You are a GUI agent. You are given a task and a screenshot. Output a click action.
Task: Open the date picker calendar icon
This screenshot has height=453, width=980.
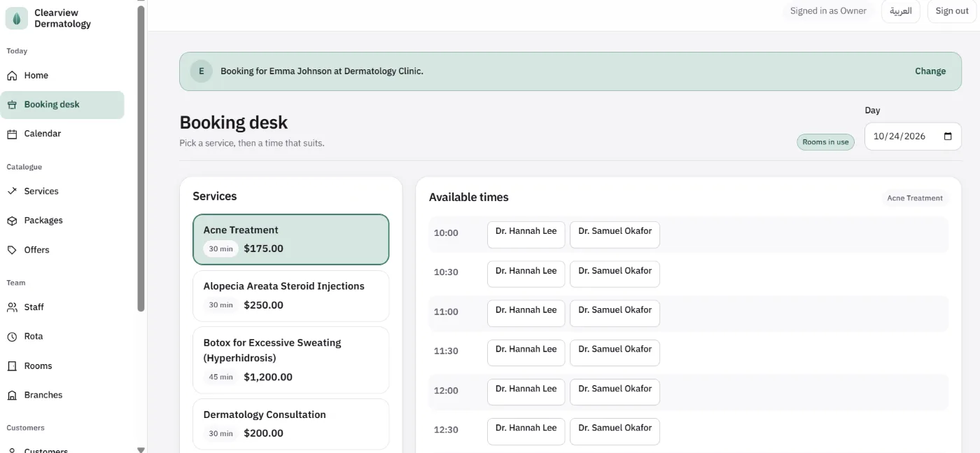point(948,137)
